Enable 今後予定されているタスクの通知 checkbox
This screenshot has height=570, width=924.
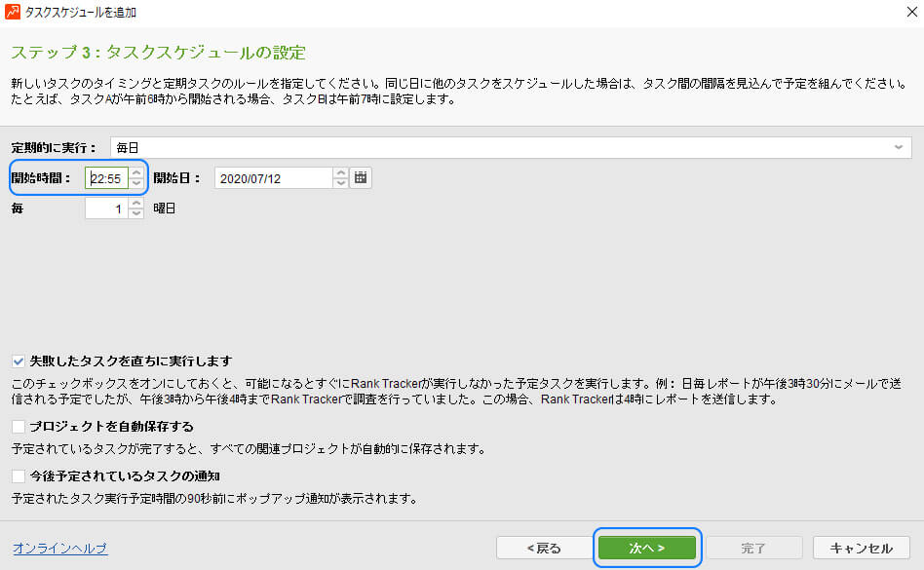pos(19,475)
